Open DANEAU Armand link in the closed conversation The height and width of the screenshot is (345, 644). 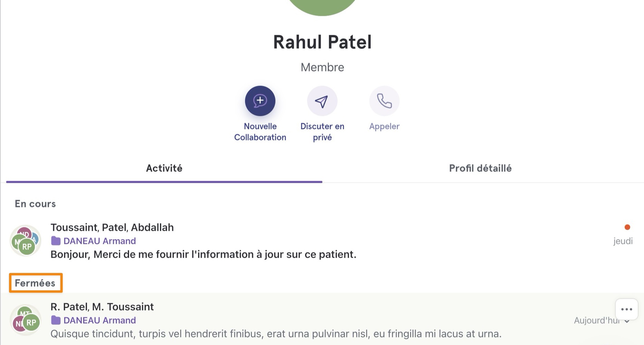[x=100, y=320]
